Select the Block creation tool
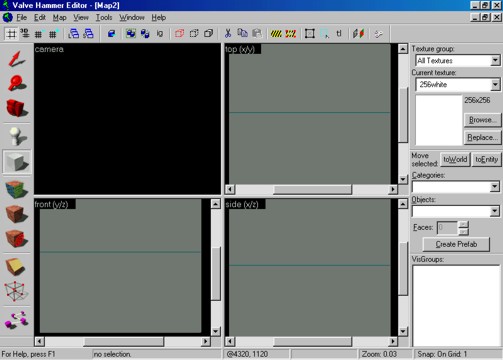This screenshot has height=360, width=503. tap(17, 162)
